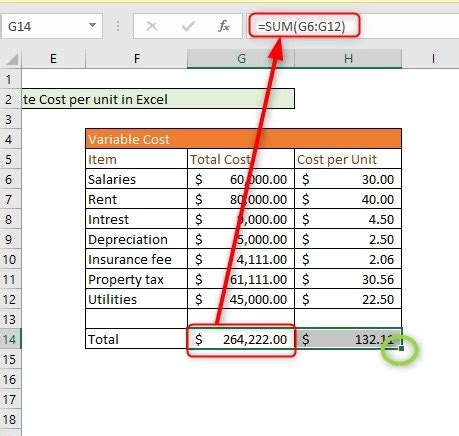Select the 'Total' label cell

(x=136, y=339)
